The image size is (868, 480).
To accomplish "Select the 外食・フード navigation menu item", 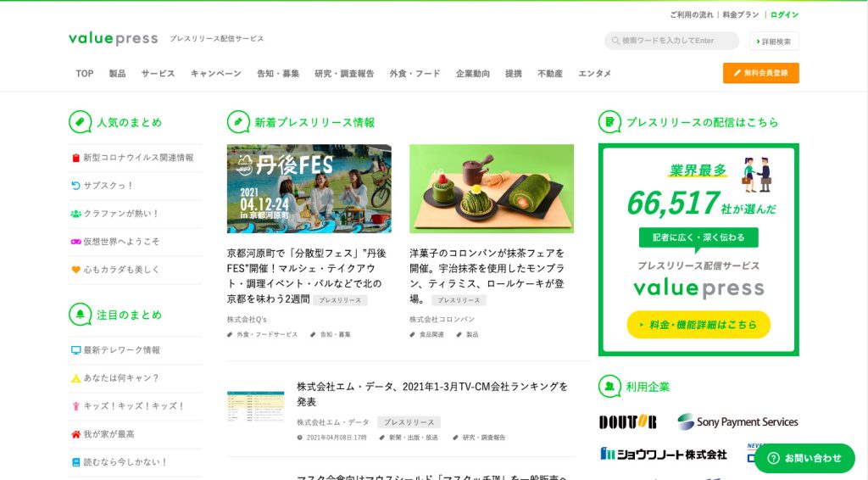I will pyautogui.click(x=415, y=73).
